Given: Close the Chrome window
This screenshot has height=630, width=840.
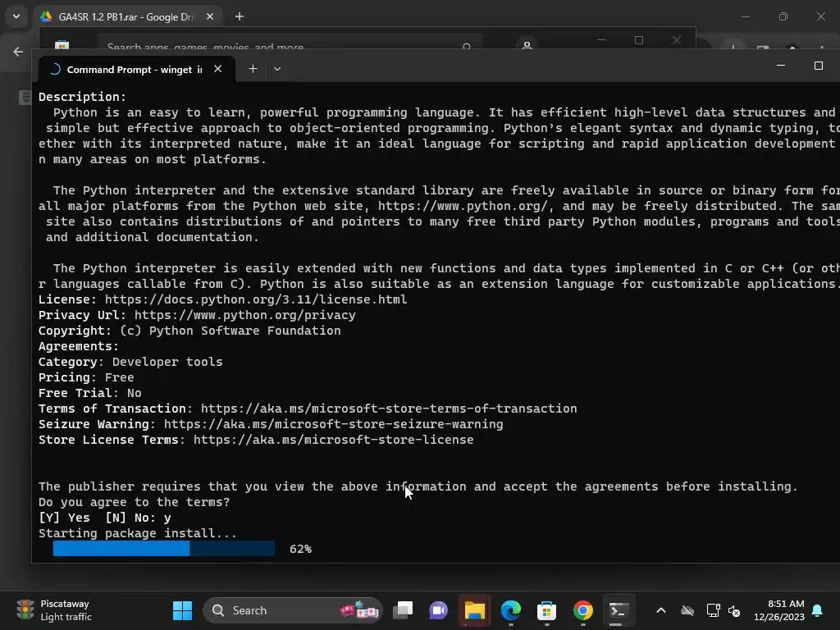Looking at the screenshot, I should click(820, 16).
